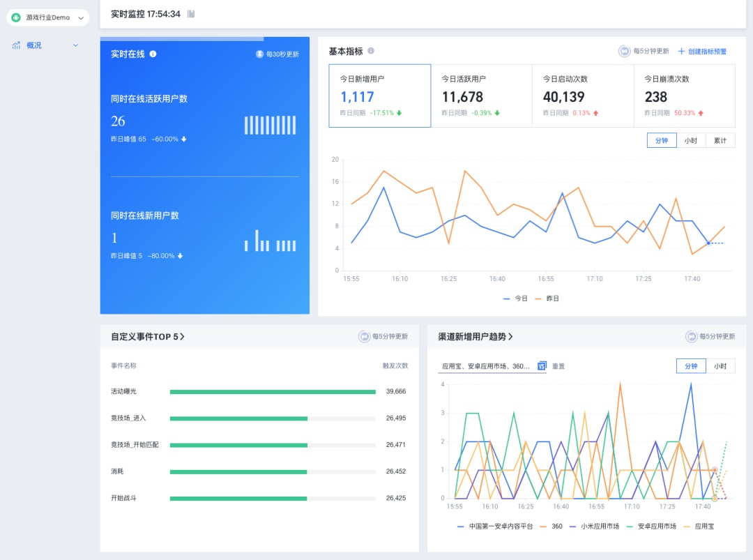This screenshot has height=560, width=753.
Task: Select the 今日活跃用户 metric card
Action: [481, 96]
